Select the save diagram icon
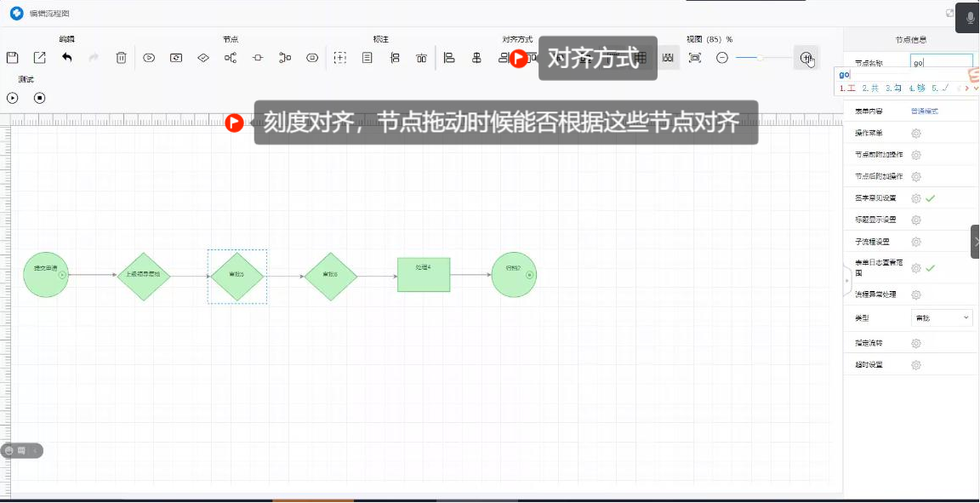980x503 pixels. 12,57
